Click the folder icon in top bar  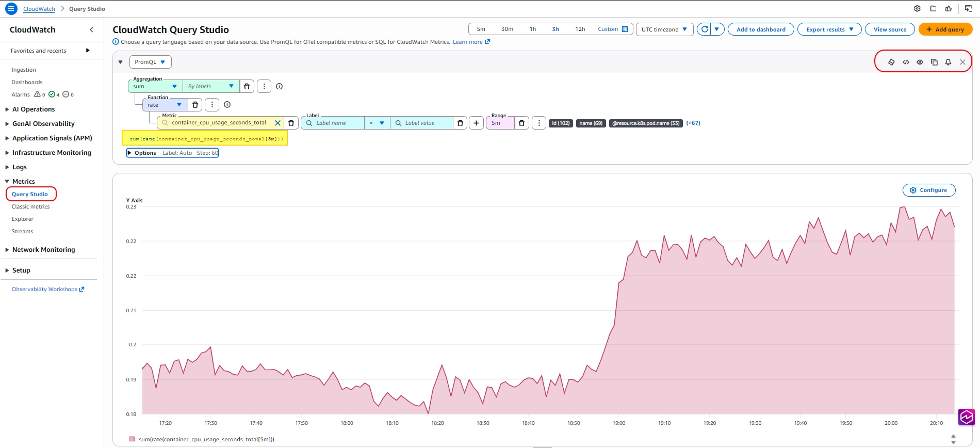tap(933, 9)
